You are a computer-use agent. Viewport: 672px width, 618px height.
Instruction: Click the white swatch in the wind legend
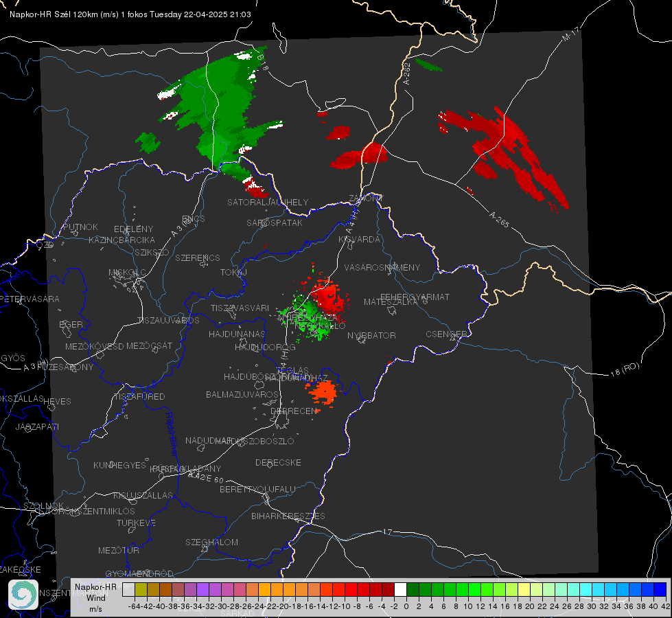[x=400, y=589]
